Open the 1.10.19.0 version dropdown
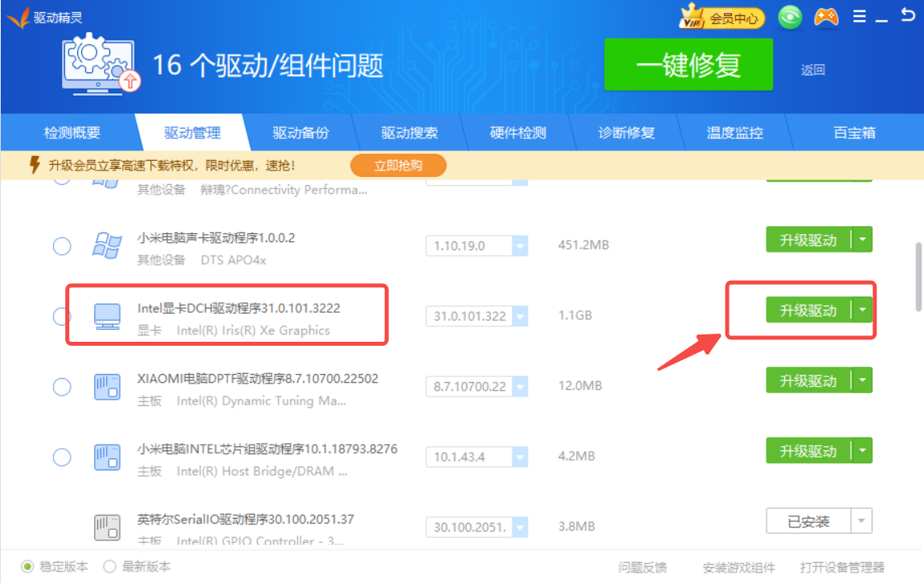924x583 pixels. (520, 246)
